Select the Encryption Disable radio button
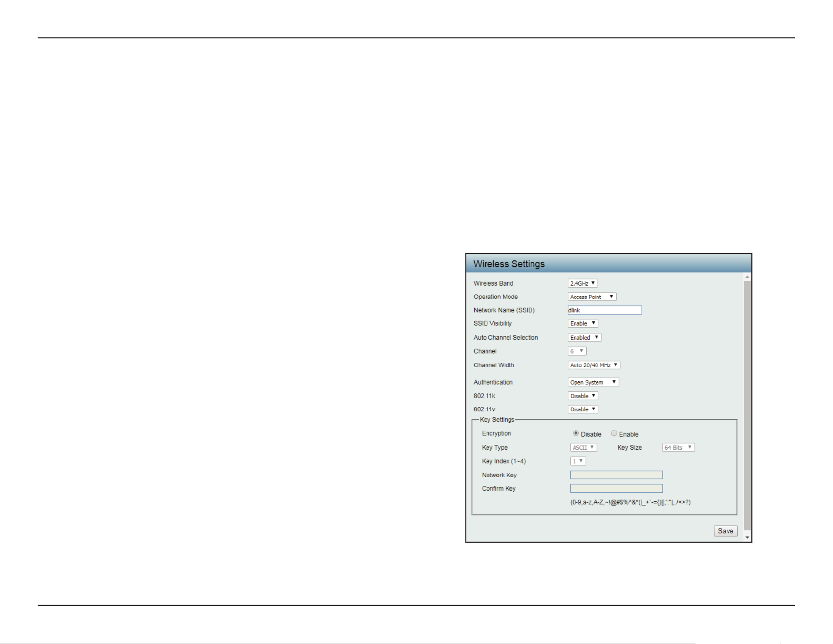The width and height of the screenshot is (833, 644). click(x=576, y=433)
